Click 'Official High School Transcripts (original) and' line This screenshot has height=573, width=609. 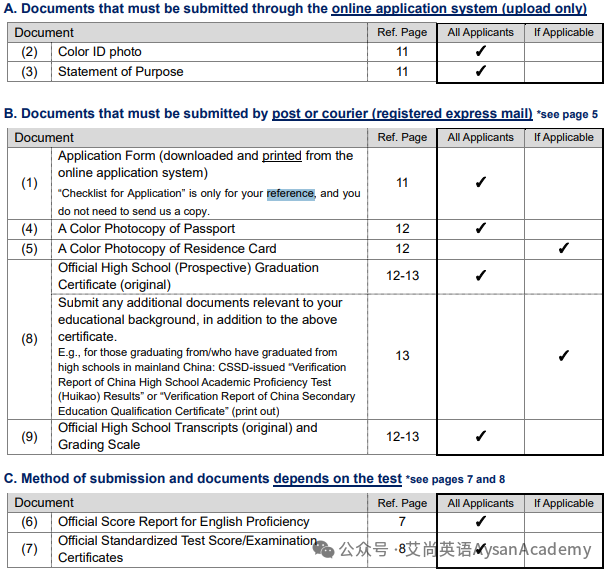(188, 428)
